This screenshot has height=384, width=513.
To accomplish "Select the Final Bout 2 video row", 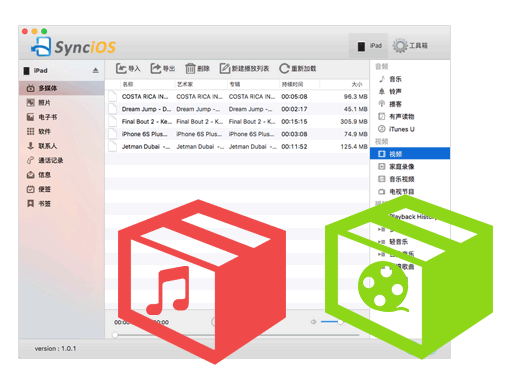I will tap(237, 122).
